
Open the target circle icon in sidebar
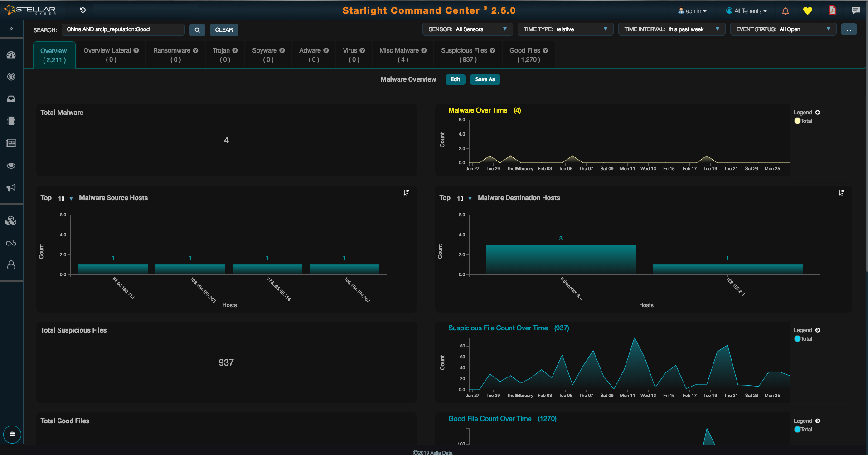tap(11, 77)
